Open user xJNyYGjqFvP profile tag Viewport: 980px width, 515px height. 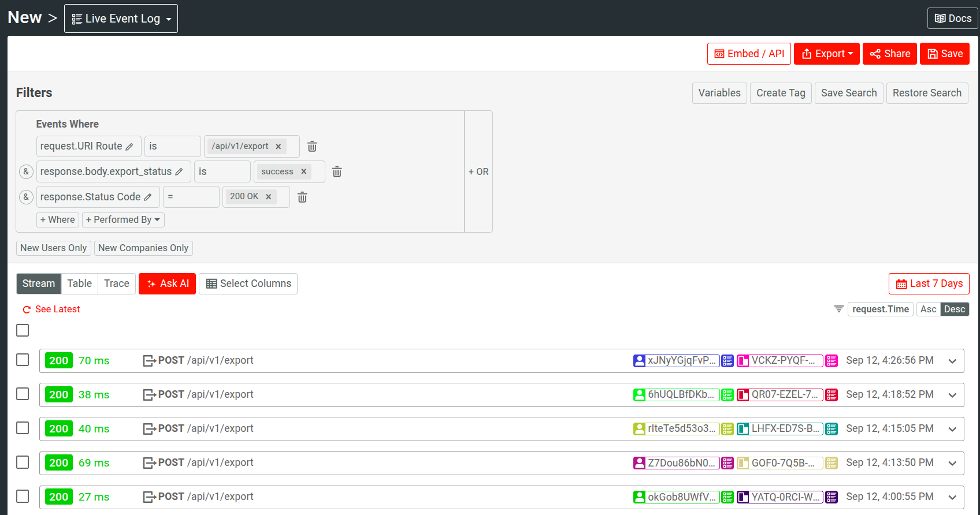point(676,361)
